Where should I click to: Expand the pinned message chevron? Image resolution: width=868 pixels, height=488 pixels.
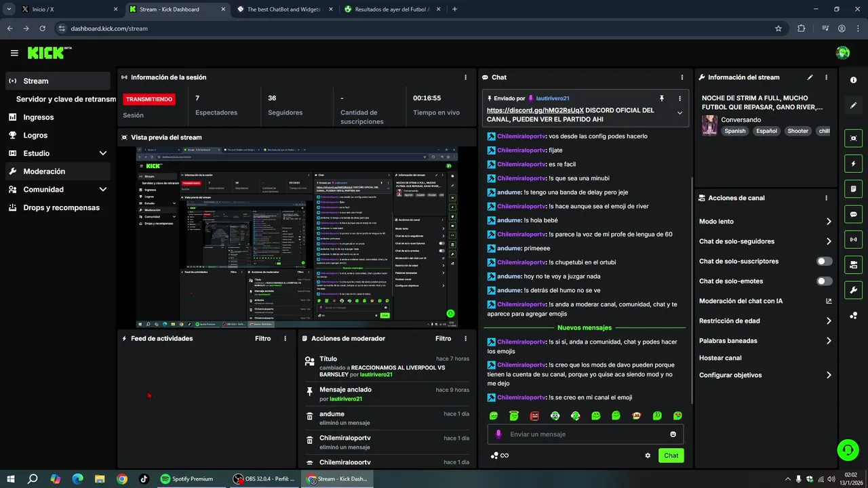[x=679, y=113]
